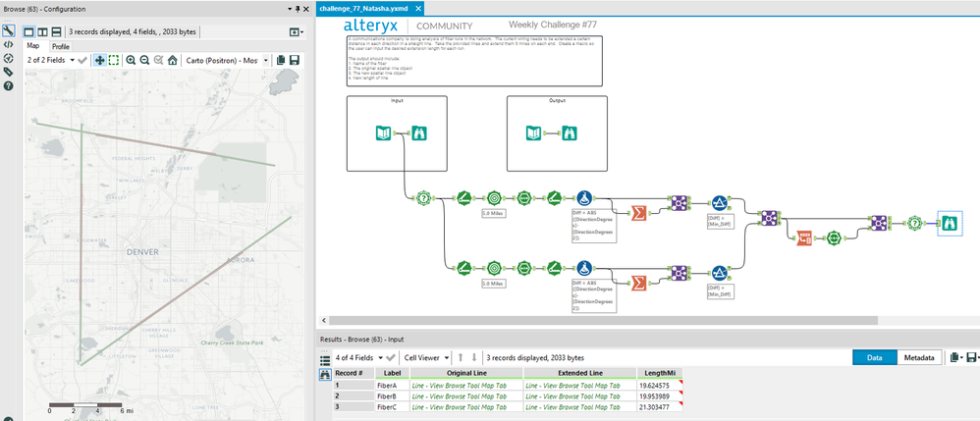Select the FiberB label cell

(x=392, y=396)
